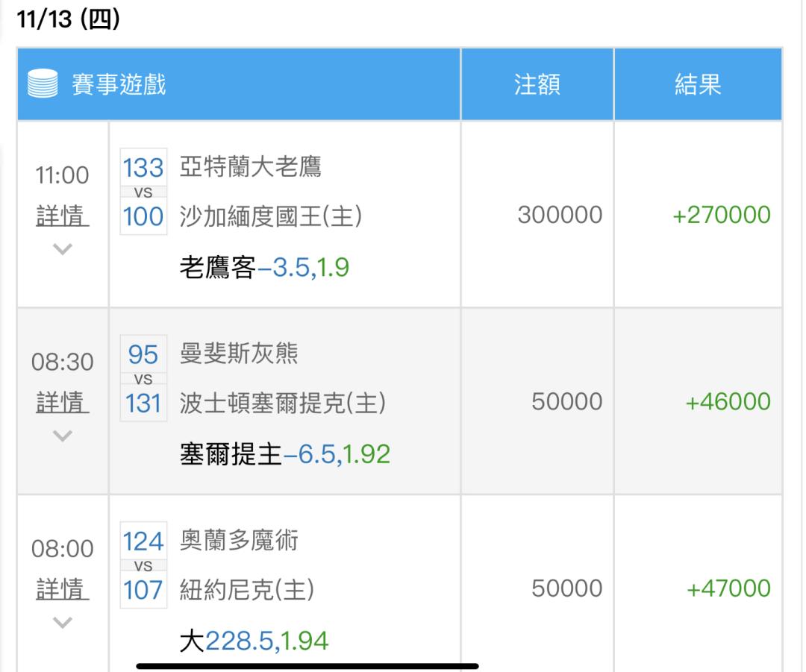806x672 pixels.
Task: Click the 老鷹客 -3.5,1.9 bet line
Action: click(x=264, y=267)
